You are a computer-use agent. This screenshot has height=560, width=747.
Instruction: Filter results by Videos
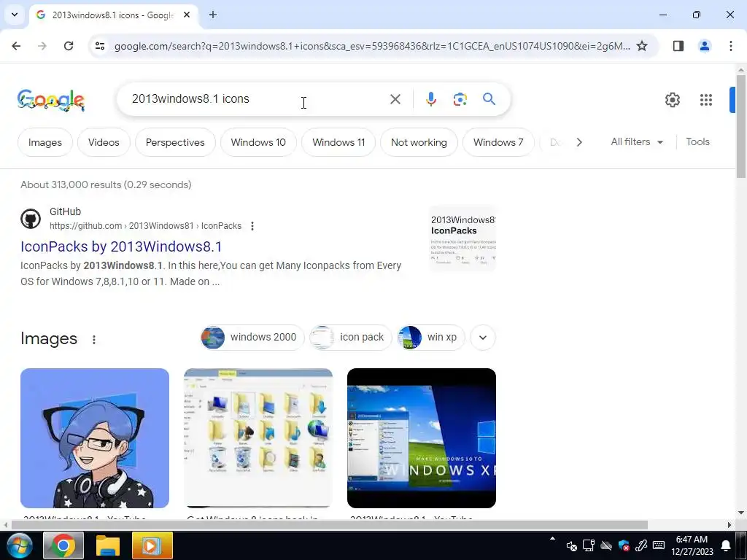[x=104, y=142]
